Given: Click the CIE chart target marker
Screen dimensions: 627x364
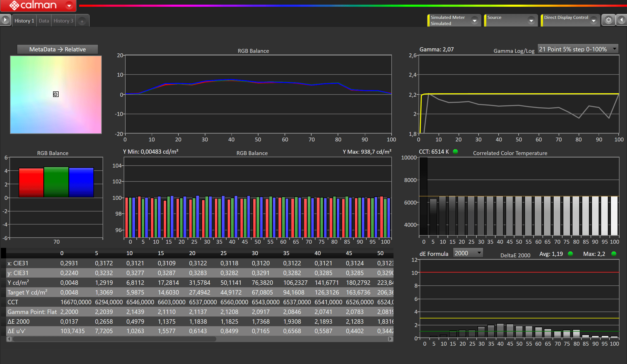Looking at the screenshot, I should tap(56, 94).
